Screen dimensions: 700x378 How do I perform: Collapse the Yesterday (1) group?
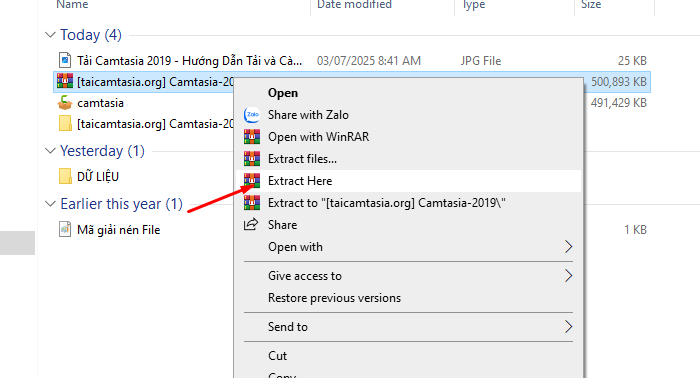[50, 151]
